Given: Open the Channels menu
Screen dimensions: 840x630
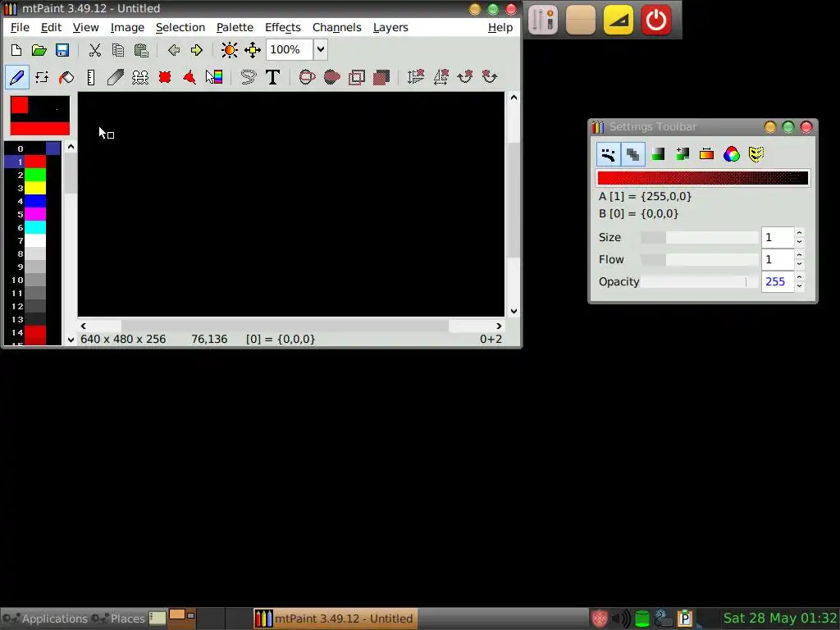Looking at the screenshot, I should [x=337, y=27].
